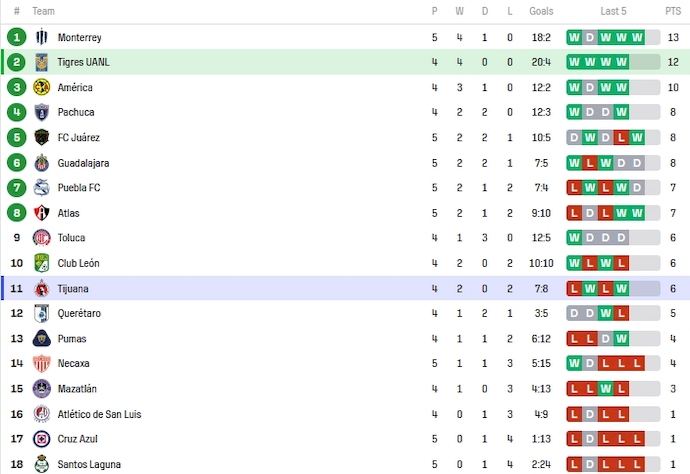This screenshot has height=474, width=690.
Task: Click the Necaxa club crest
Action: click(41, 364)
